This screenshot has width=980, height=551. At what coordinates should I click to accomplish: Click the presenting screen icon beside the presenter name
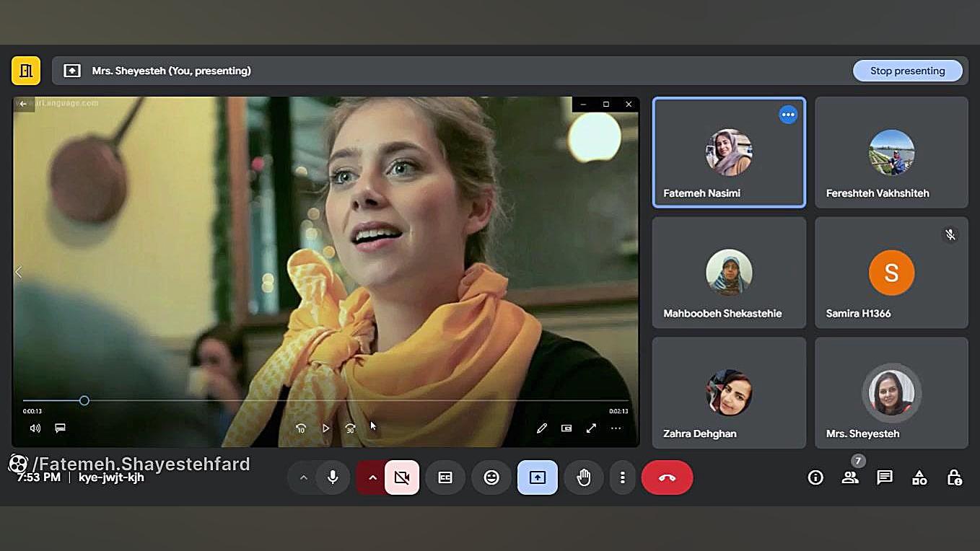(72, 71)
